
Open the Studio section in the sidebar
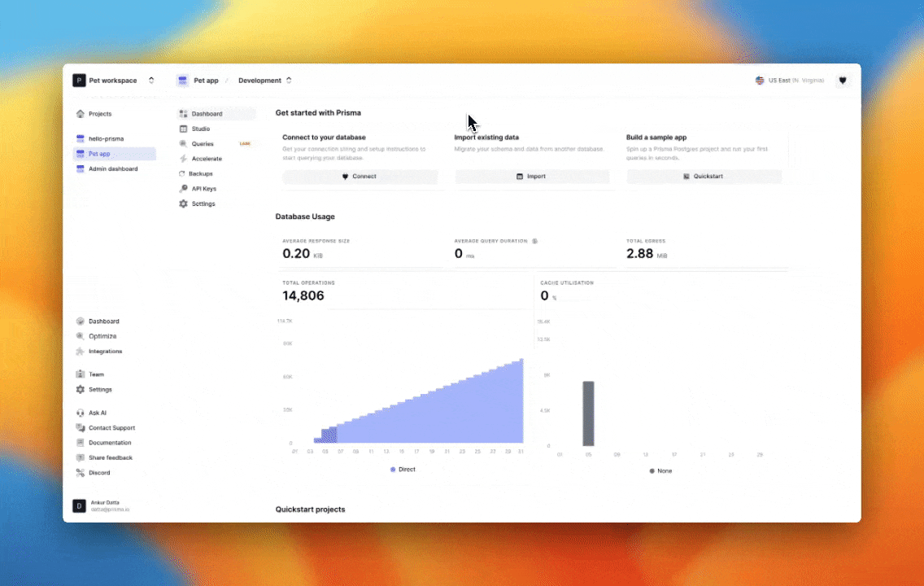(x=200, y=129)
